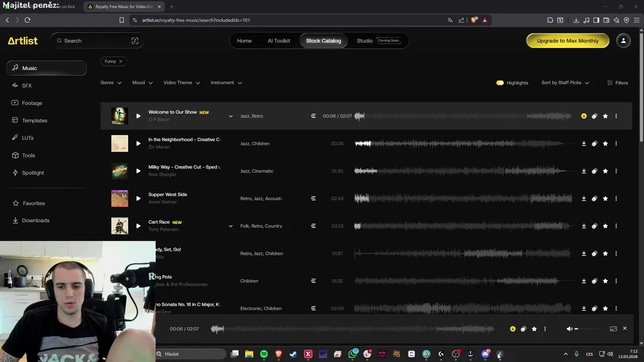Open more options for Welcome to Our Show
The image size is (644, 362).
[x=616, y=116]
